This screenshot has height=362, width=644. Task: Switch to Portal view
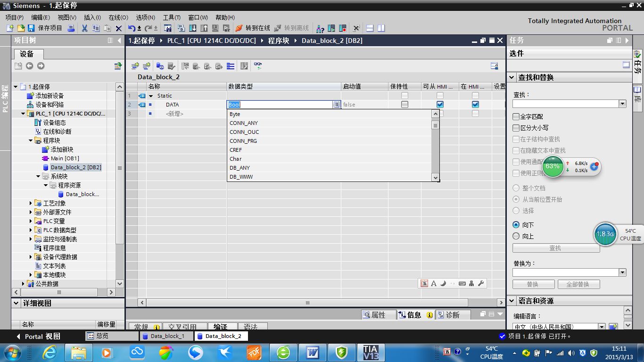pos(38,337)
